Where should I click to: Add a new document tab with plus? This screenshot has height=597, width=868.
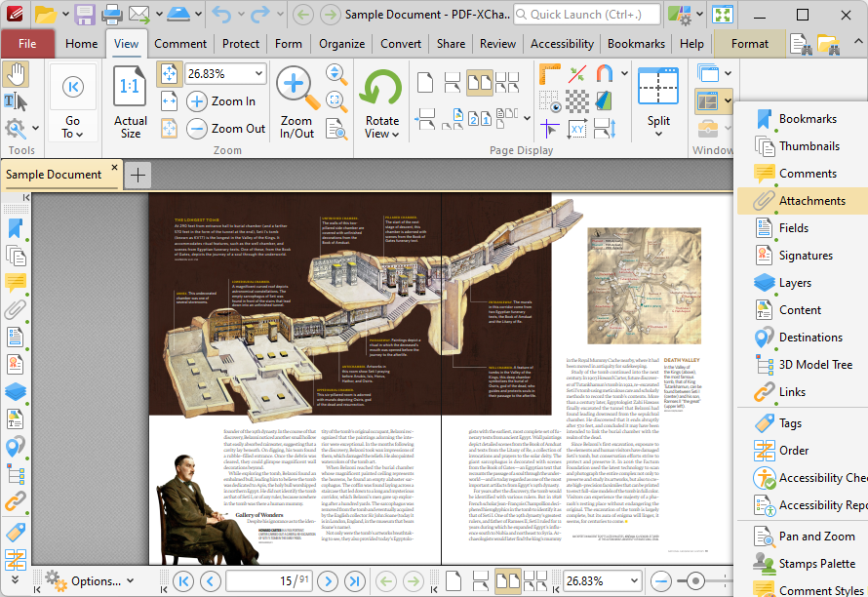138,176
